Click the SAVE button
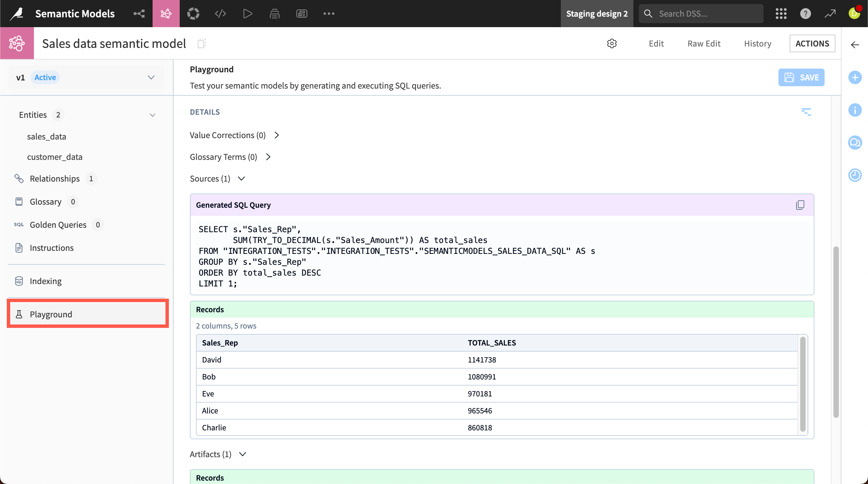Viewport: 868px width, 484px height. coord(801,77)
